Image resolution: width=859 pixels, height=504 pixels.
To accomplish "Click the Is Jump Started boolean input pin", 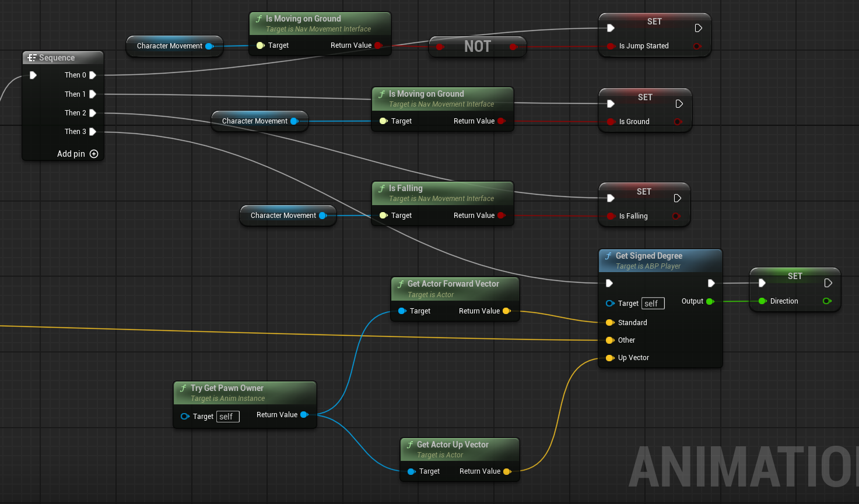I will [x=611, y=46].
